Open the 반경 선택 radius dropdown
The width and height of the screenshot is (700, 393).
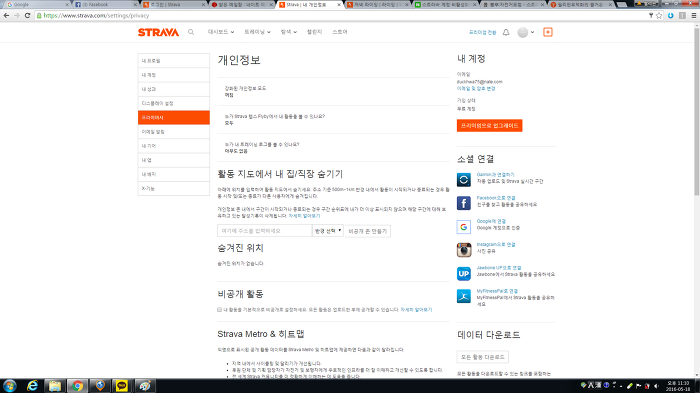click(328, 231)
